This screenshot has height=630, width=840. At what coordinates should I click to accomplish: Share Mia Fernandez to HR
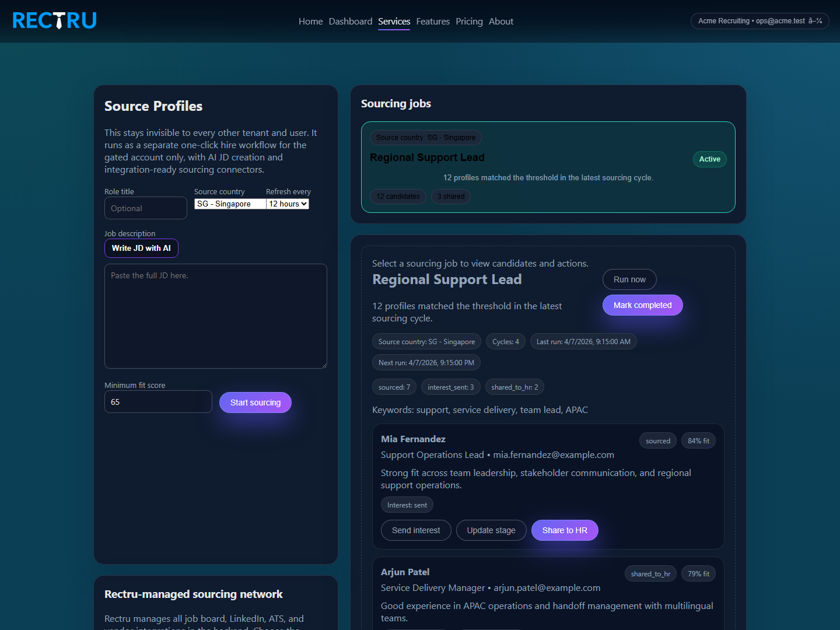point(565,530)
